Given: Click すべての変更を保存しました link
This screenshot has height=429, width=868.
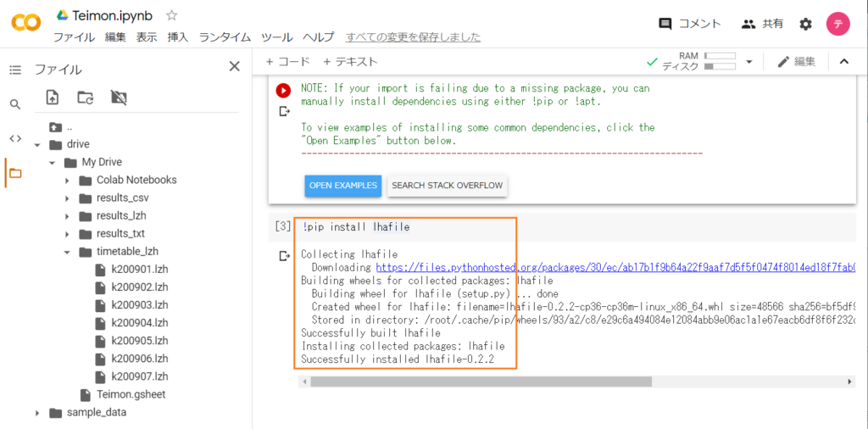Looking at the screenshot, I should coord(413,37).
